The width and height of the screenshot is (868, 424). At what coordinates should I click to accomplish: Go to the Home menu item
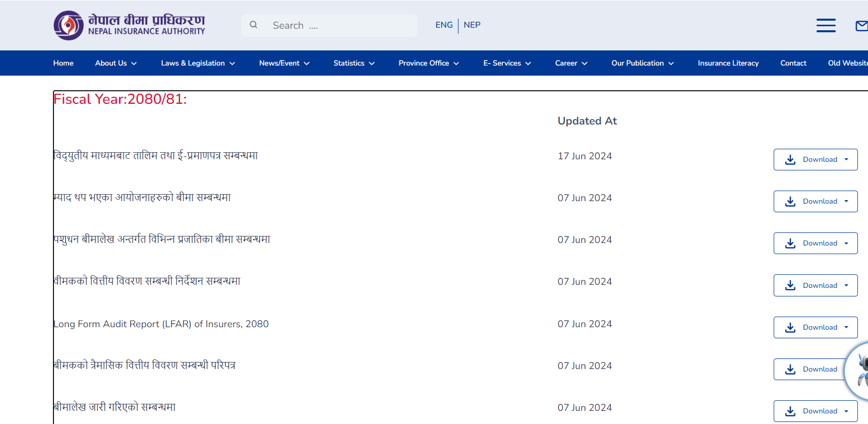64,63
